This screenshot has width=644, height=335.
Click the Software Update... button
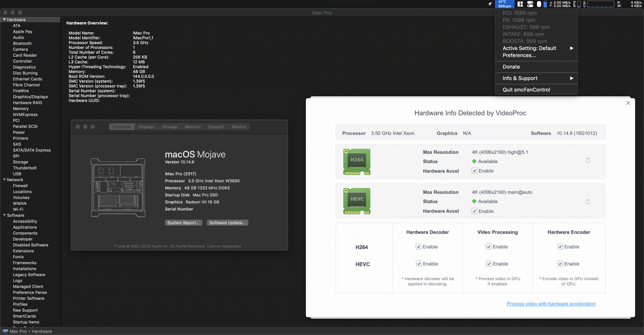click(x=227, y=223)
